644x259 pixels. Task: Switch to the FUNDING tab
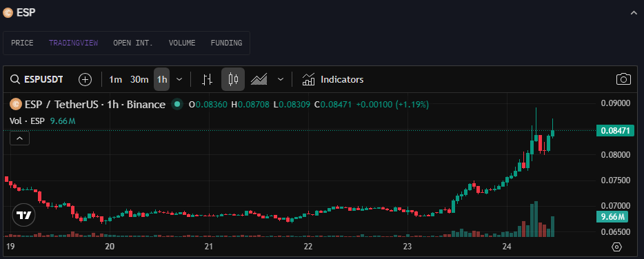pos(226,43)
